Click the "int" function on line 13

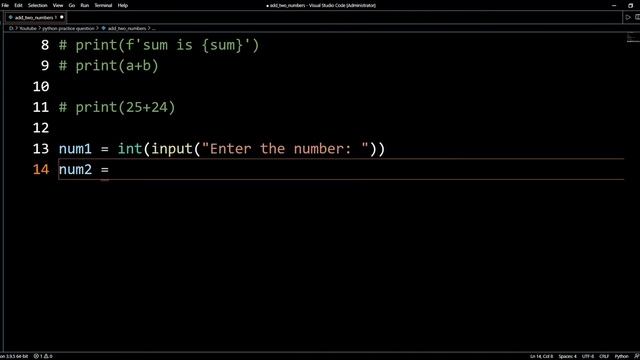pyautogui.click(x=130, y=149)
